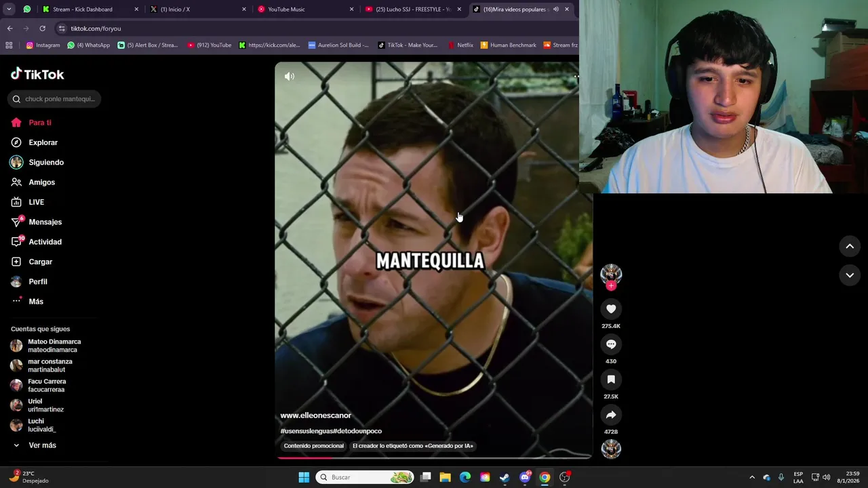Go to next video down arrow

point(850,275)
